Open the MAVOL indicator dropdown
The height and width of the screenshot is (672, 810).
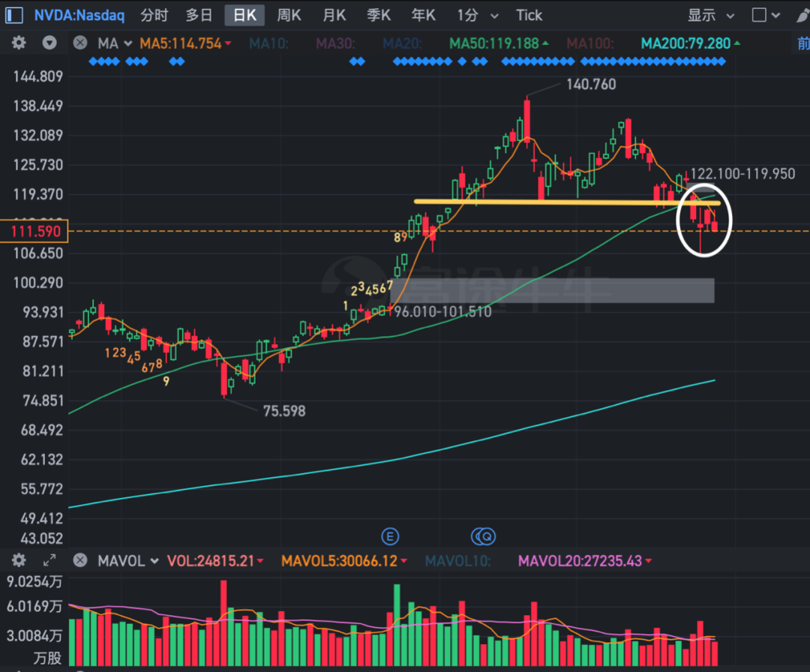127,560
